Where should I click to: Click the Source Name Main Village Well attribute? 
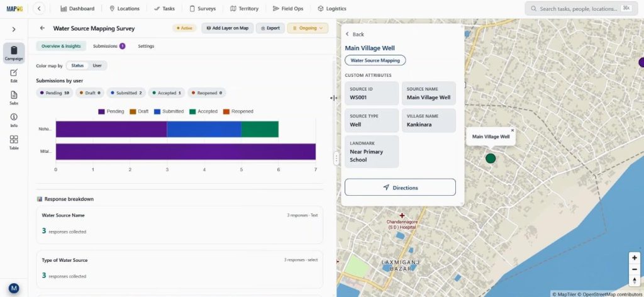pos(429,93)
